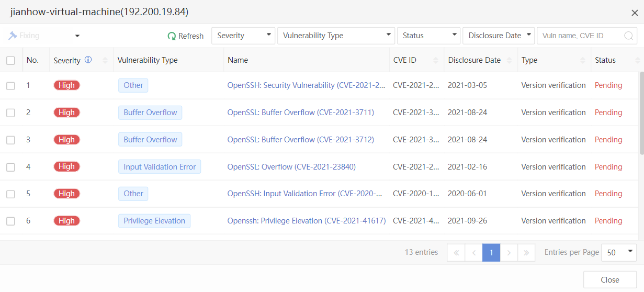Open the Status filter dropdown
This screenshot has height=292, width=644.
coord(428,36)
